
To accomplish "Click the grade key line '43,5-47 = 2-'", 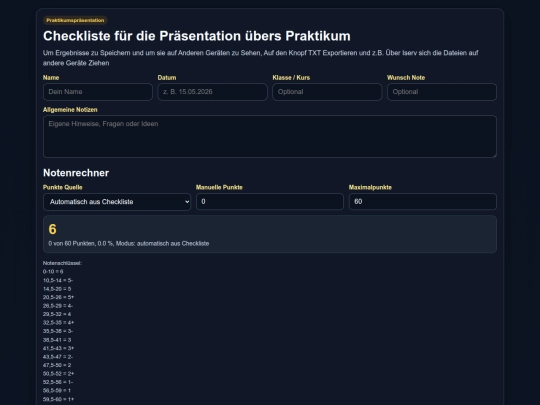I will (x=58, y=357).
